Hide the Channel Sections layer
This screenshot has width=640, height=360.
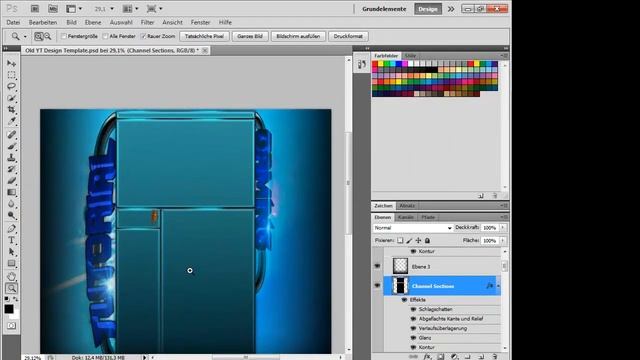pos(377,286)
